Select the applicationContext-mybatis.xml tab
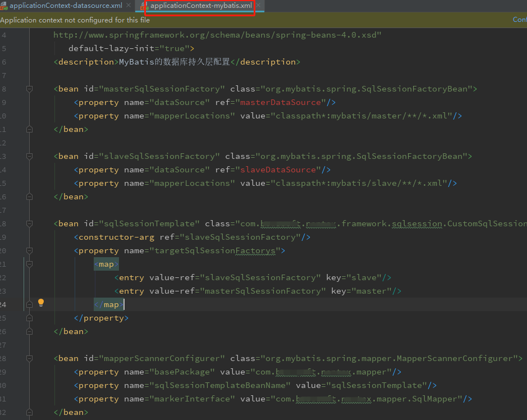Image resolution: width=527 pixels, height=420 pixels. click(201, 6)
